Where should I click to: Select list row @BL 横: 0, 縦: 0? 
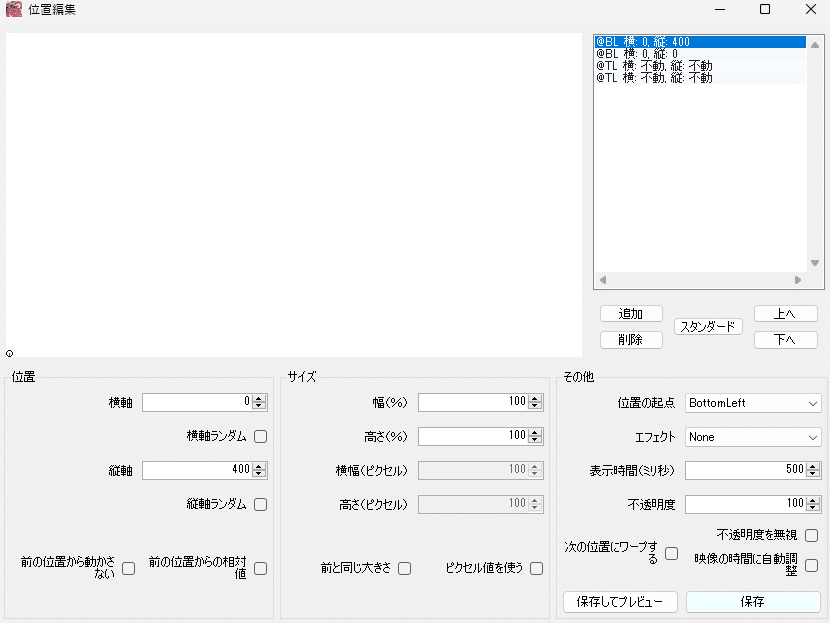tap(700, 54)
